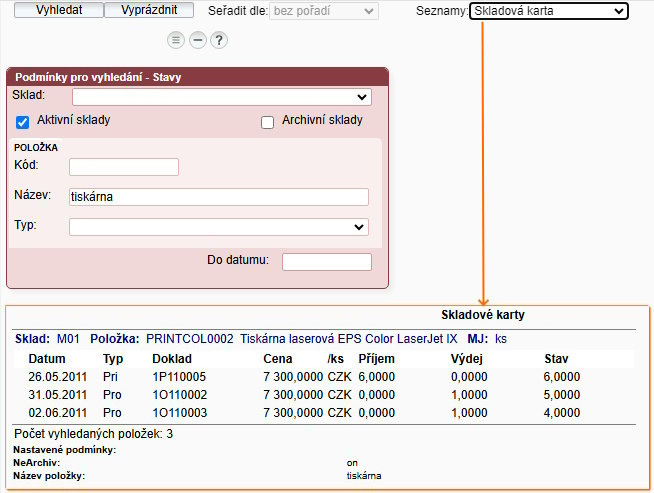The width and height of the screenshot is (654, 493).
Task: Open the Sklad dropdown
Action: [x=221, y=97]
